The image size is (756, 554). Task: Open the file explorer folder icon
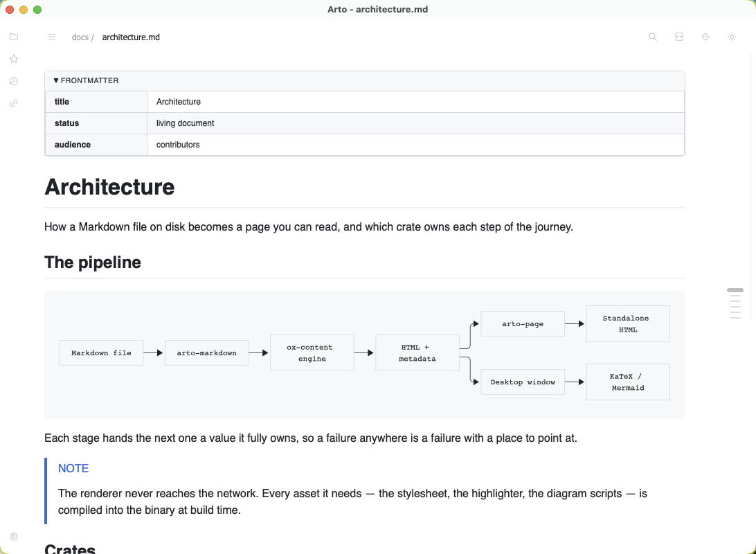14,37
